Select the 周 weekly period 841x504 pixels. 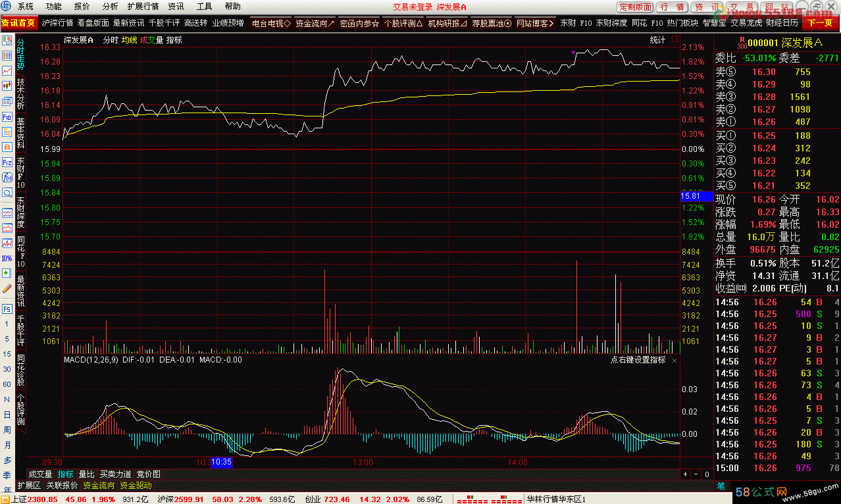[x=7, y=430]
